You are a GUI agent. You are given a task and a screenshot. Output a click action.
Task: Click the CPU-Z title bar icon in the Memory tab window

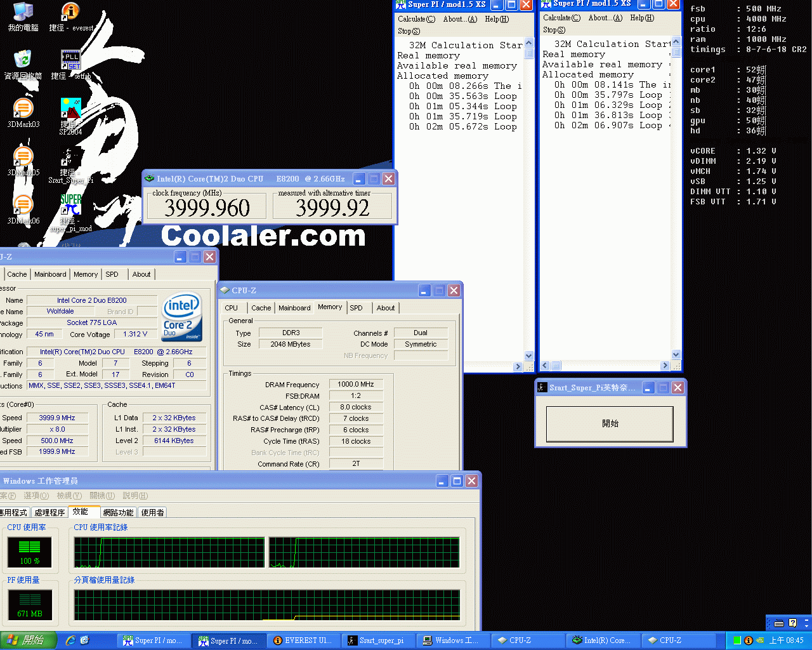point(225,290)
